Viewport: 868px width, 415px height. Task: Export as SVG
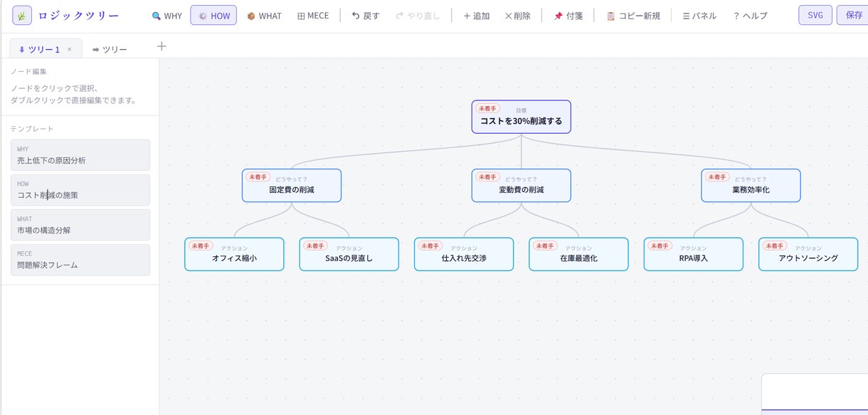tap(815, 15)
